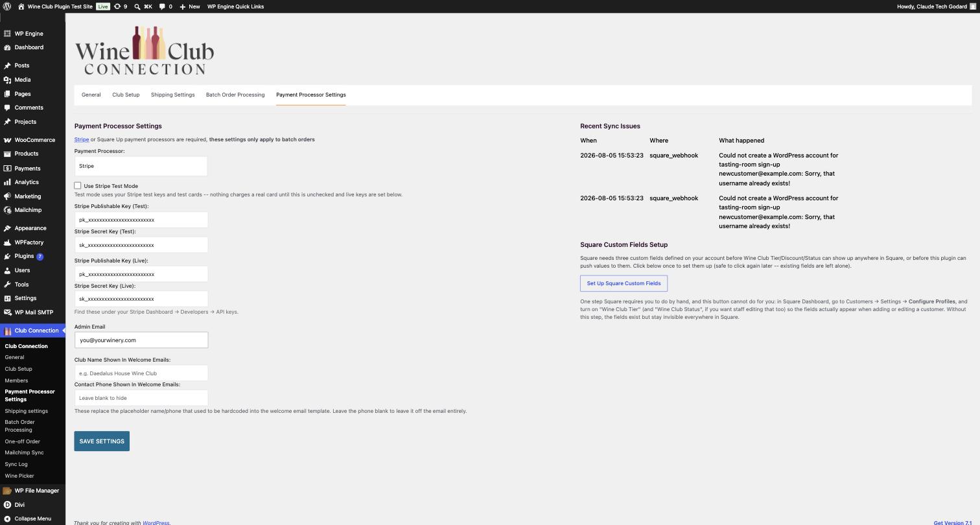
Task: Open the comments bubble icon showing 0
Action: 162,6
